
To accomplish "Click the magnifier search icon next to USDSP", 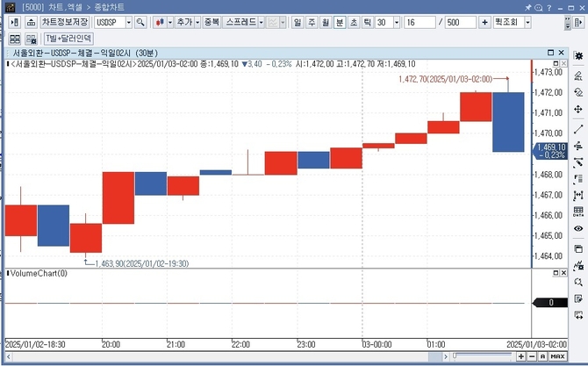I will pyautogui.click(x=140, y=21).
